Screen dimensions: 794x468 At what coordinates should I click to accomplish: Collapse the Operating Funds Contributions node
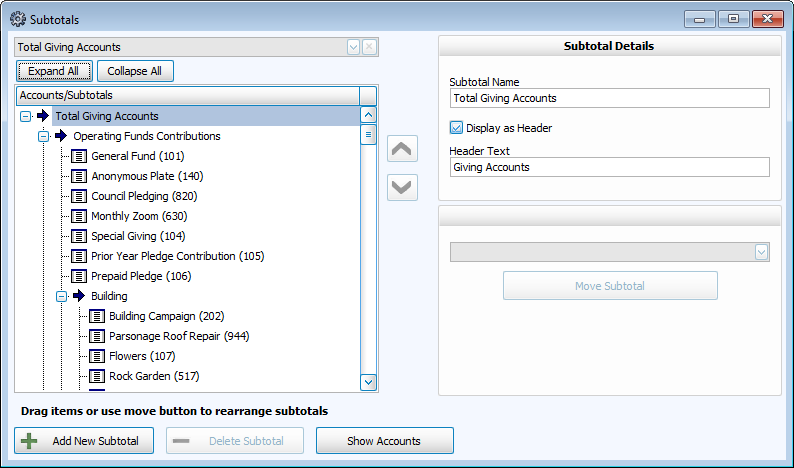coord(43,136)
